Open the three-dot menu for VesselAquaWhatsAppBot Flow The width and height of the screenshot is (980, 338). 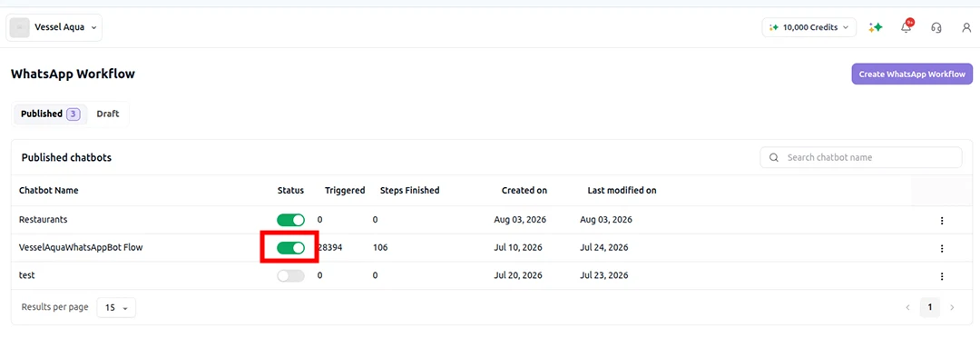[x=942, y=248]
